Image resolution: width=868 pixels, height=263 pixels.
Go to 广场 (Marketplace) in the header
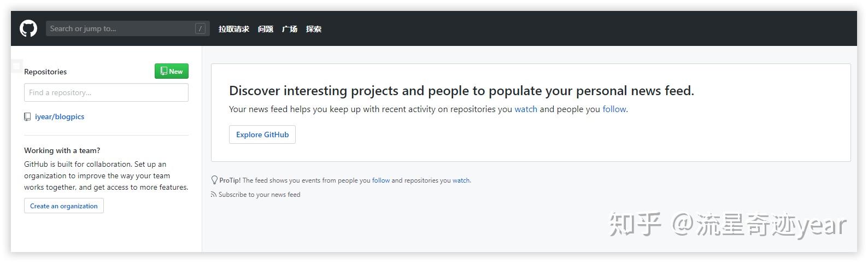pyautogui.click(x=289, y=29)
